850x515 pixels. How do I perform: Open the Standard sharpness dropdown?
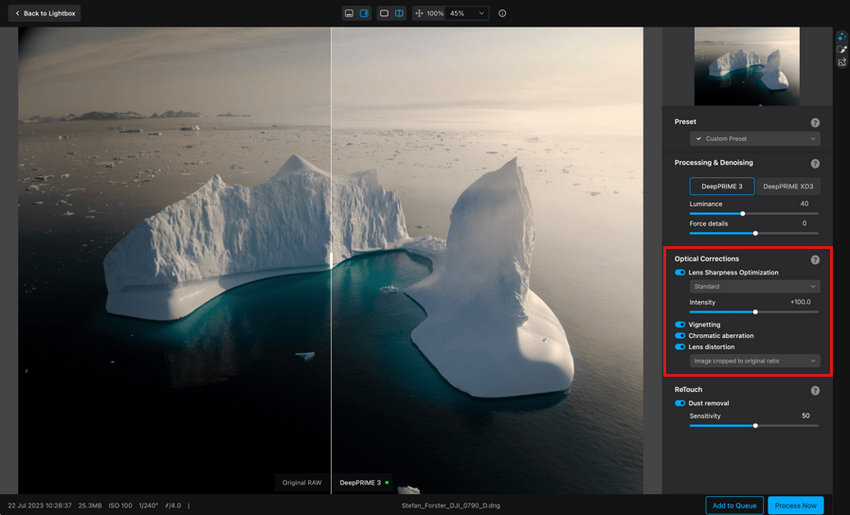click(755, 286)
